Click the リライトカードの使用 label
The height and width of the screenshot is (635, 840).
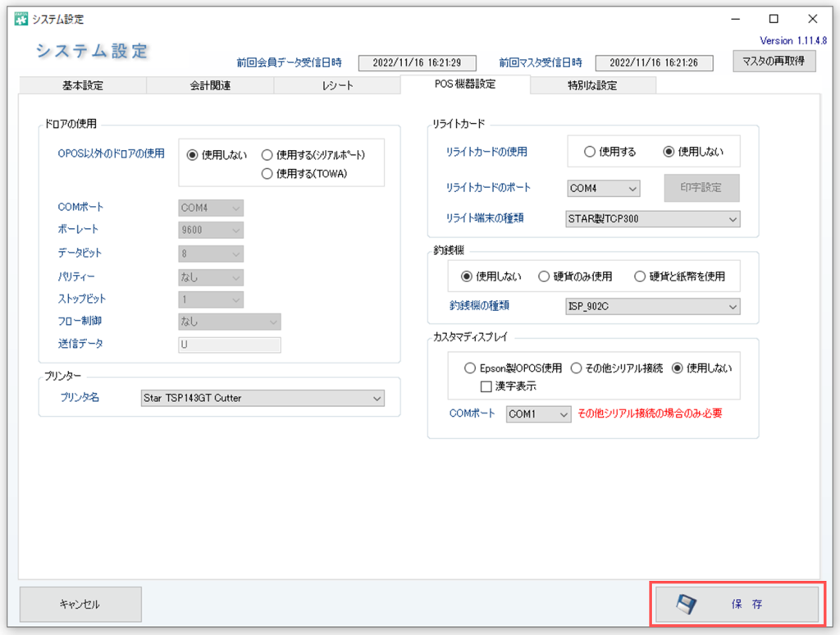point(487,152)
